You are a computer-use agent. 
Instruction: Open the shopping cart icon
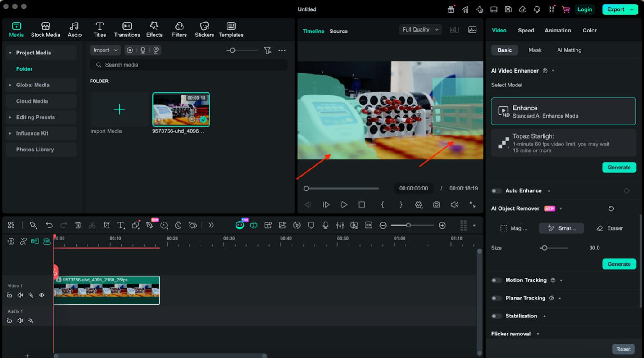tap(566, 9)
